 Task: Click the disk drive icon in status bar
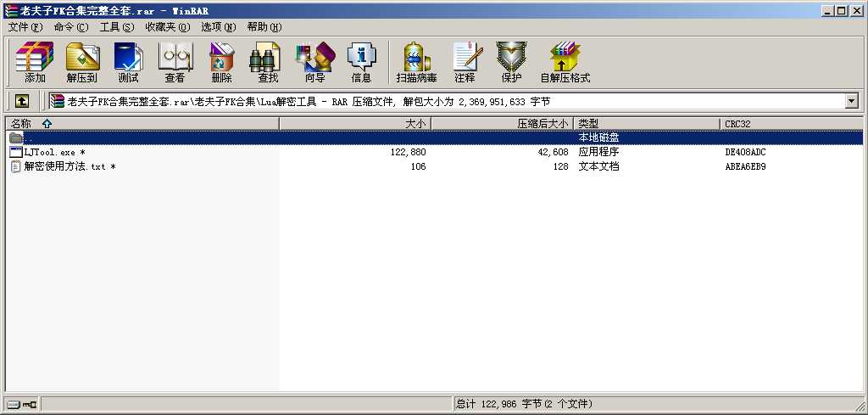pyautogui.click(x=13, y=405)
